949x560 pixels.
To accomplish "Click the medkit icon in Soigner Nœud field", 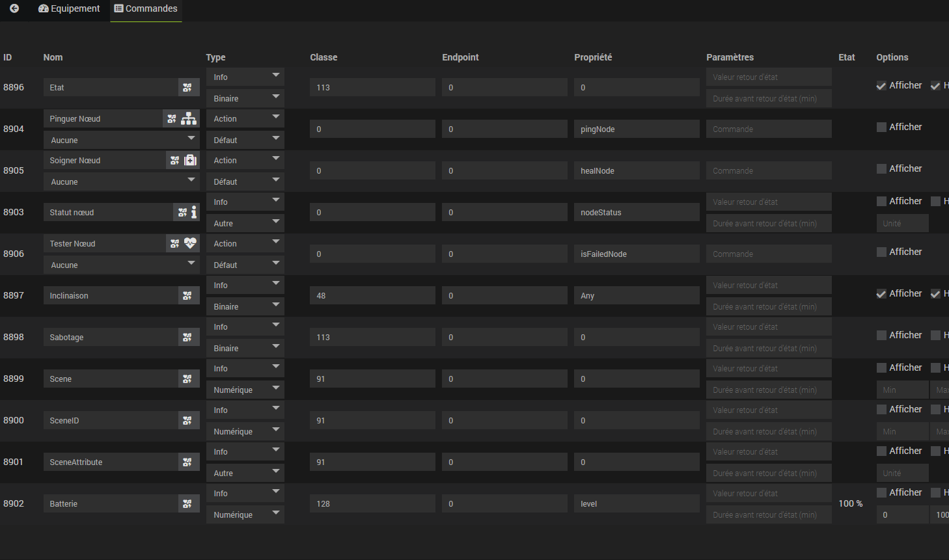I will point(190,161).
